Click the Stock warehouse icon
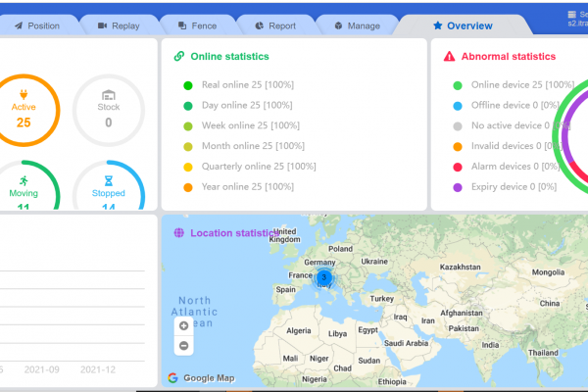The height and width of the screenshot is (392, 588). click(109, 95)
